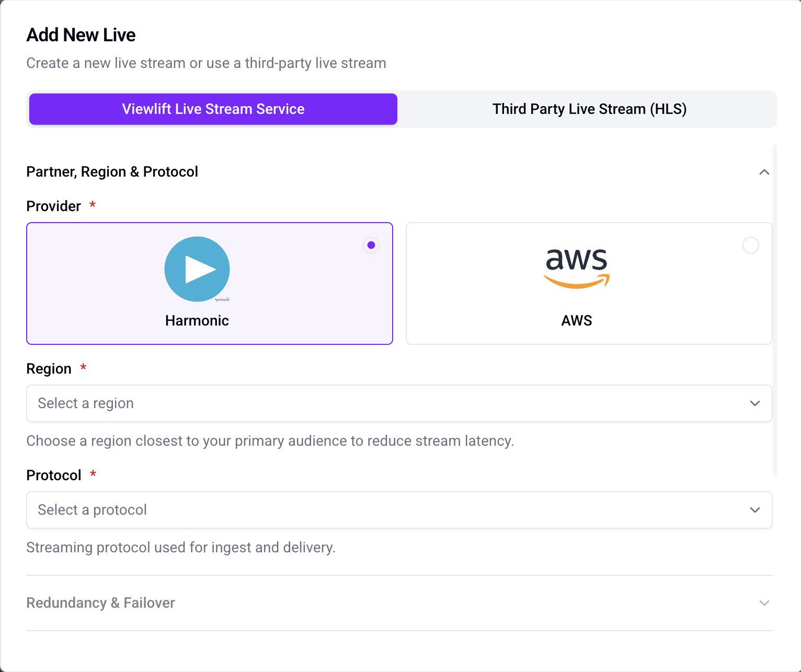
Task: Click the Partner, Region & Protocol heading
Action: pyautogui.click(x=112, y=172)
